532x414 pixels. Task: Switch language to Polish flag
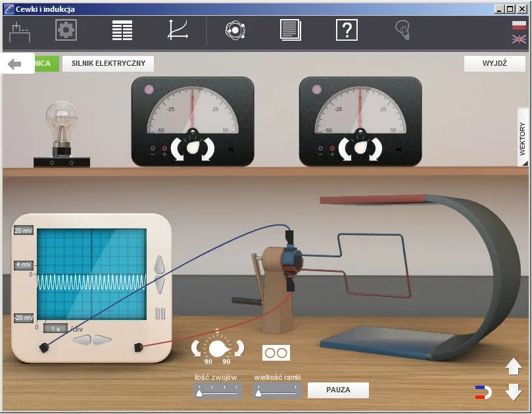pos(519,25)
